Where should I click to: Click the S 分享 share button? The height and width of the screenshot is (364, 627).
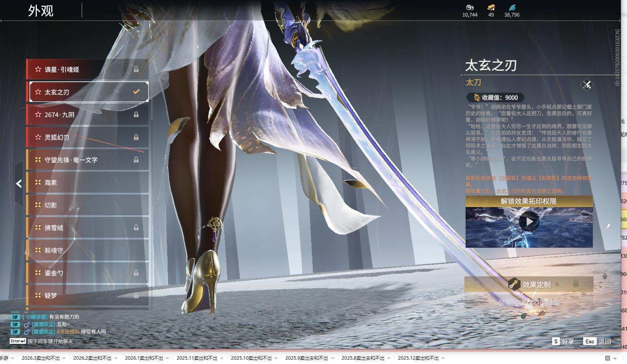point(563,342)
